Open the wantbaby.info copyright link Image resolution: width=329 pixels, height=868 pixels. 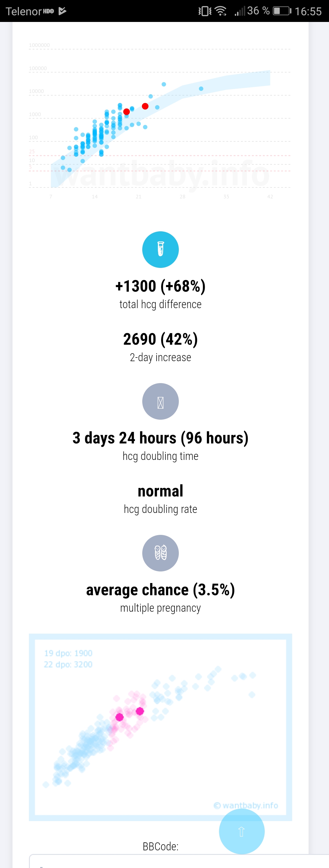[x=246, y=805]
